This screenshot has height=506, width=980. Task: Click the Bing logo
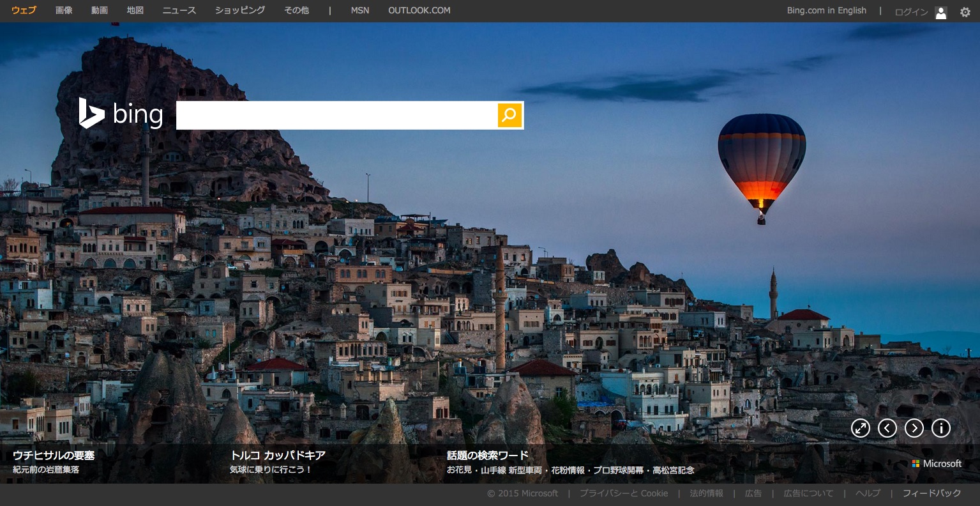121,114
